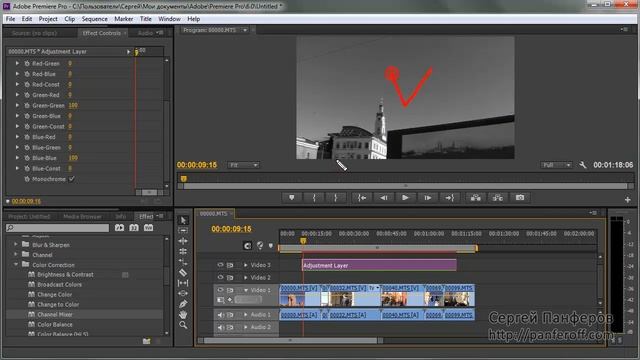Open the File menu
The width and height of the screenshot is (640, 360).
10,19
